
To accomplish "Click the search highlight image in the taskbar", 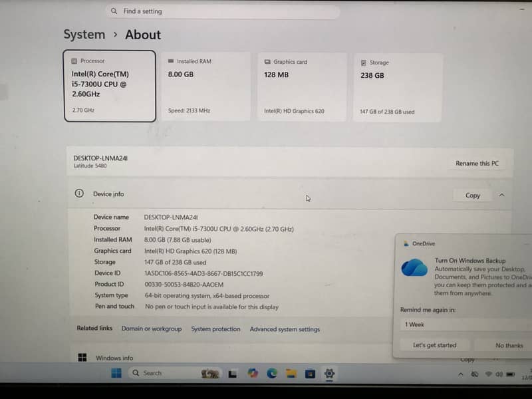I will 209,374.
